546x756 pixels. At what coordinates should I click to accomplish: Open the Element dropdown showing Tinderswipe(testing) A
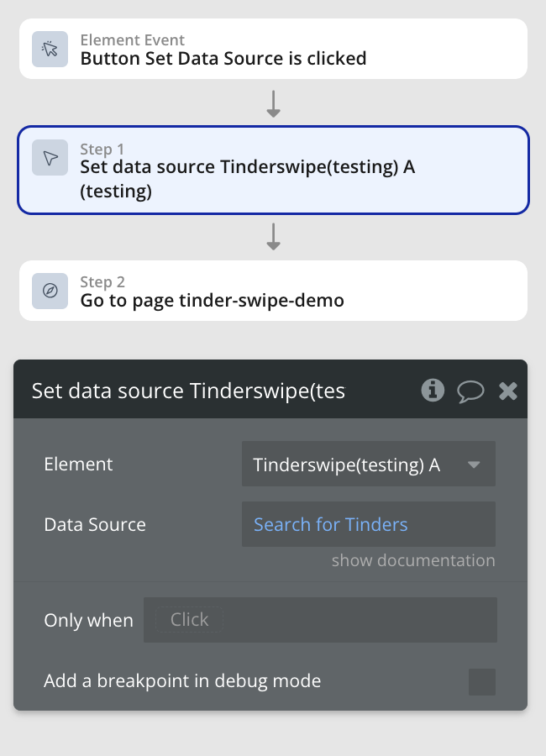coord(368,465)
